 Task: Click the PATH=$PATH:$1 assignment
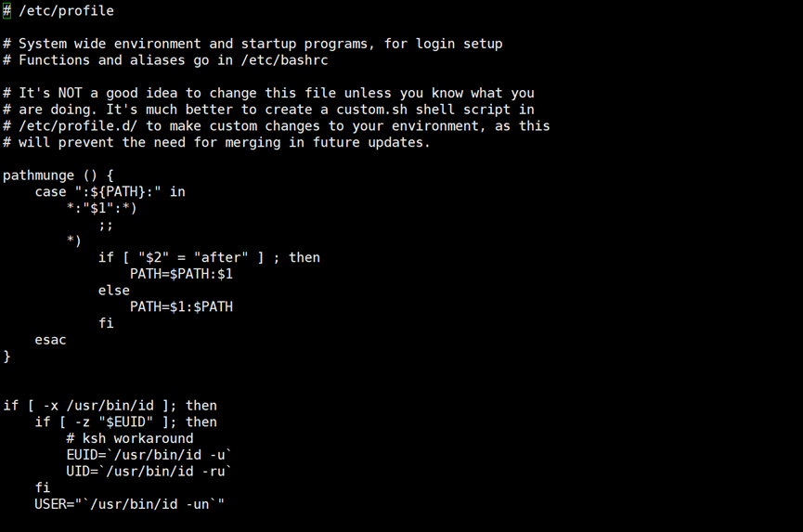[x=181, y=274]
